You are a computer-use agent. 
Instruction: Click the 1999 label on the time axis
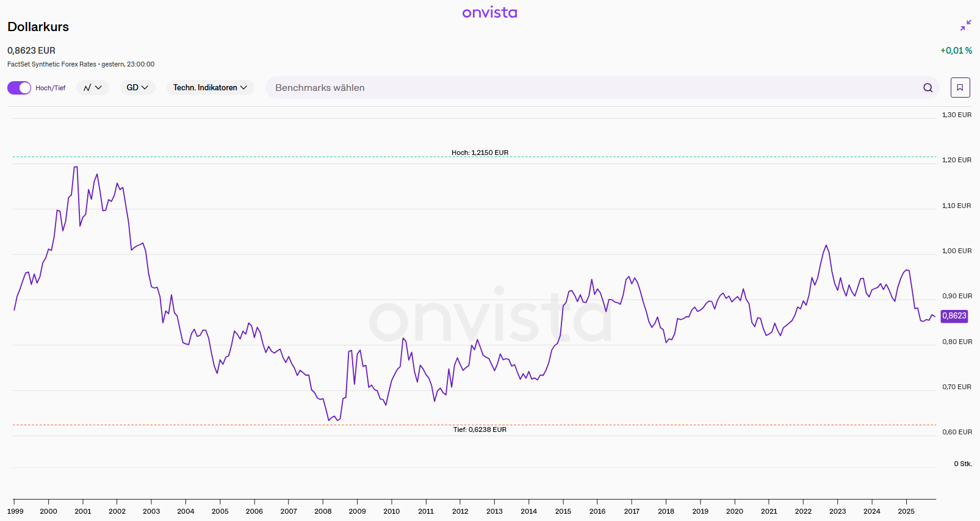click(x=15, y=511)
